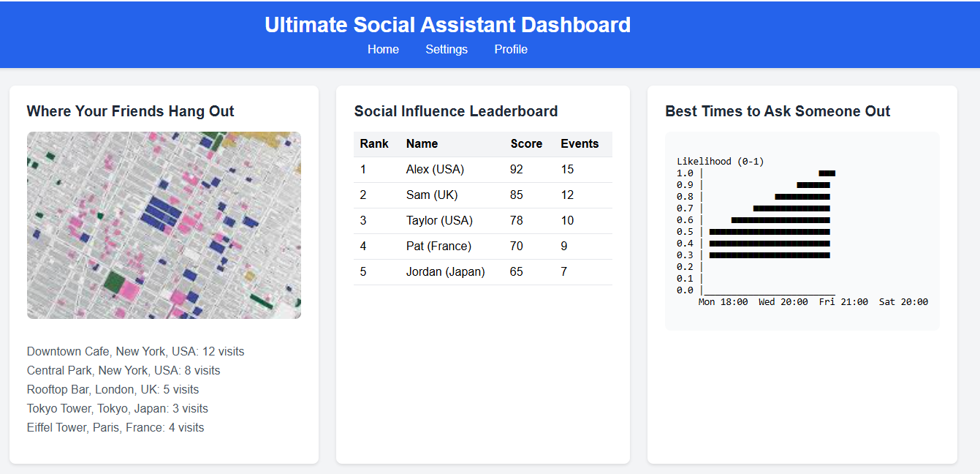Click the Central Park, New York entry
Viewport: 980px width, 474px height.
pyautogui.click(x=124, y=370)
